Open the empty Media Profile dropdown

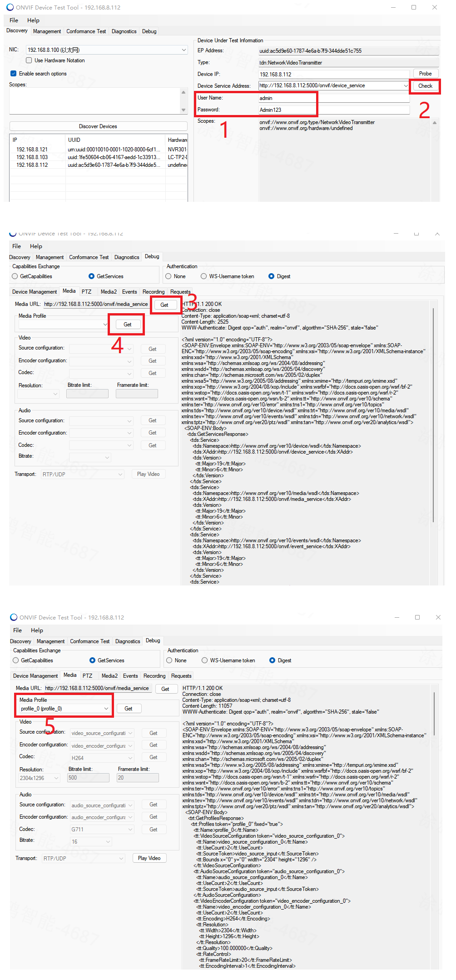(63, 325)
